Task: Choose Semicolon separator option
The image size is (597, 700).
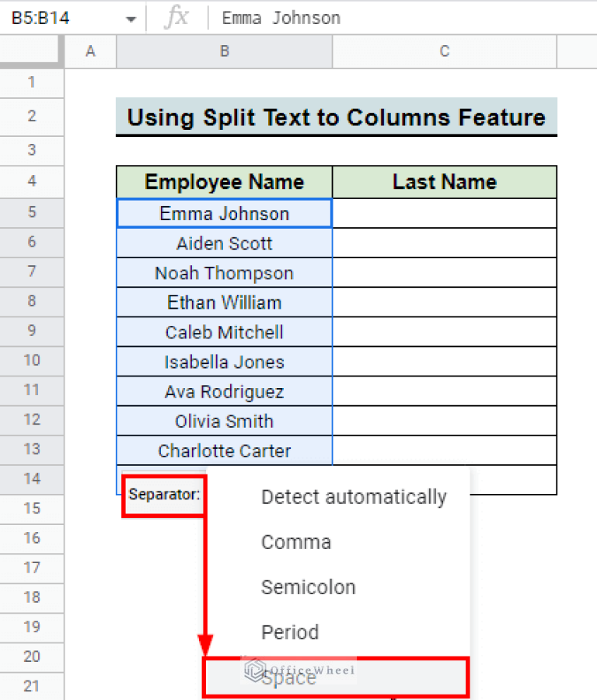Action: tap(308, 587)
